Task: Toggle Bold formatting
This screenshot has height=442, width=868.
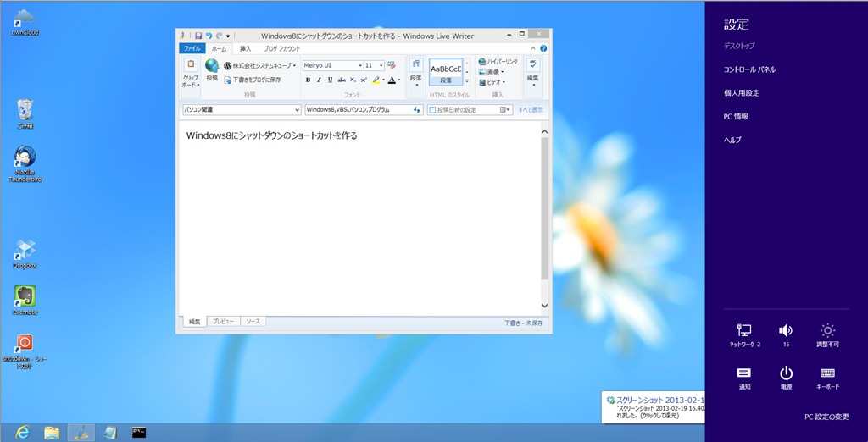Action: click(309, 80)
